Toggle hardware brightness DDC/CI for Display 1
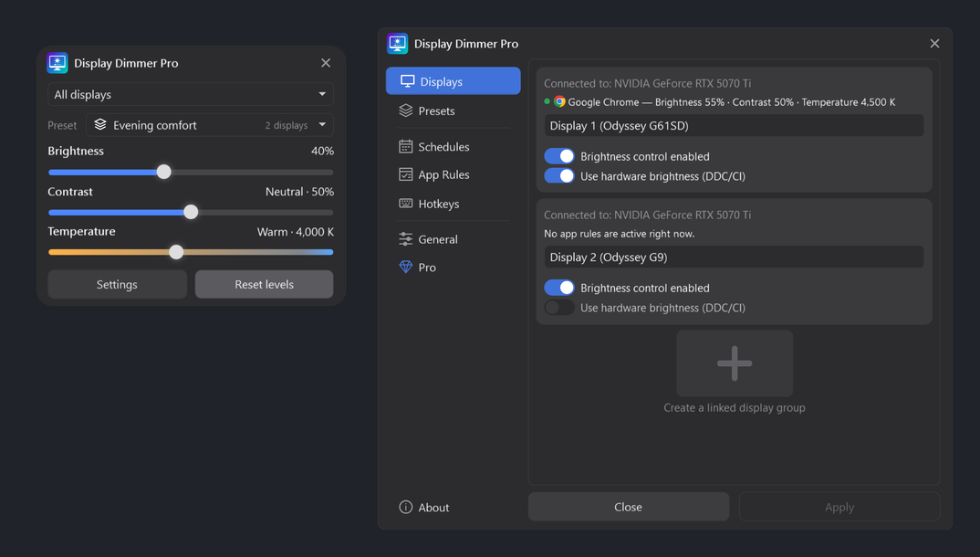The width and height of the screenshot is (980, 557). point(559,175)
